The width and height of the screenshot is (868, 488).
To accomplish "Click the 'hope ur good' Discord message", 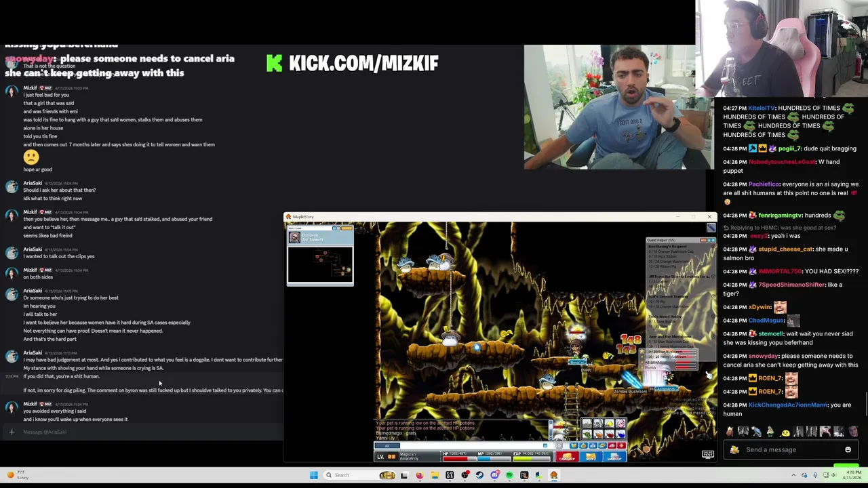I will point(38,169).
